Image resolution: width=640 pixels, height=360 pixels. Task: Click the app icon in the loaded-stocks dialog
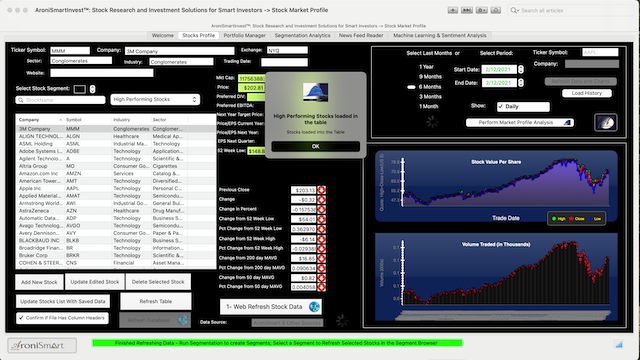coord(316,92)
